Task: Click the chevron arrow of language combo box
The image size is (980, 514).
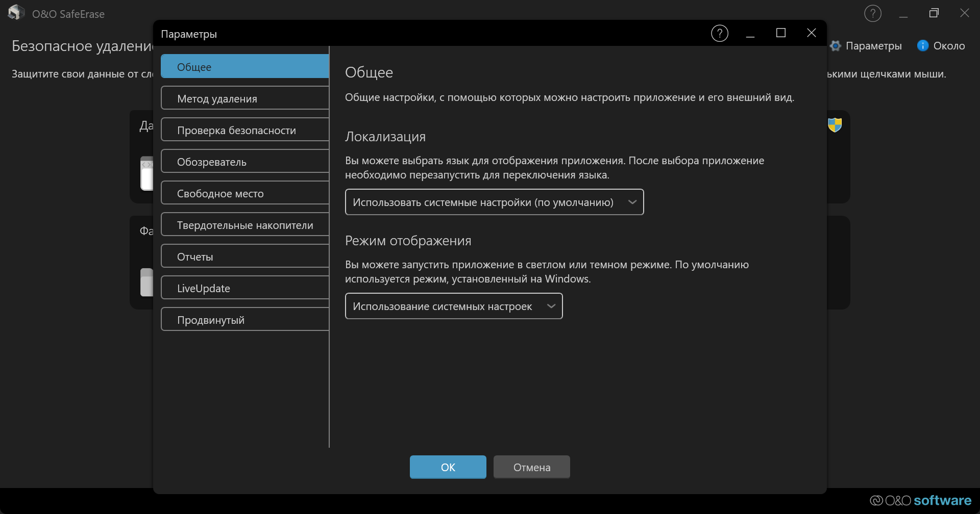Action: [x=632, y=202]
